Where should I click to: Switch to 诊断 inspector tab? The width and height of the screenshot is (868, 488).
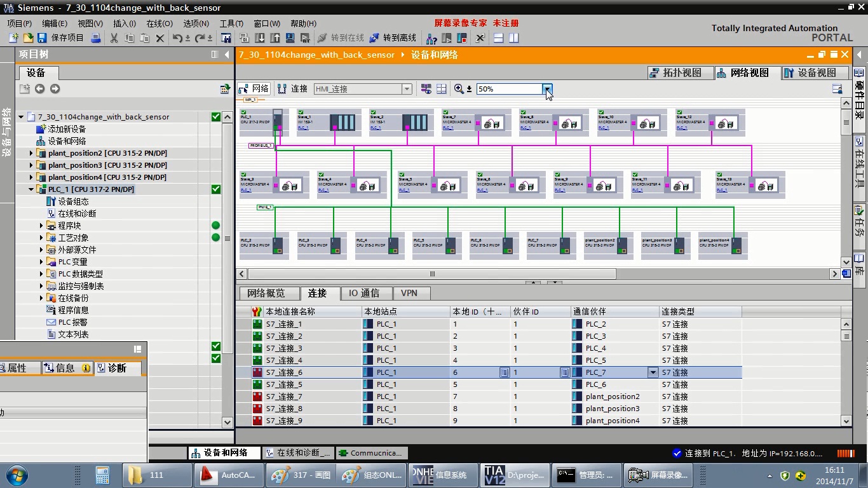(x=118, y=368)
